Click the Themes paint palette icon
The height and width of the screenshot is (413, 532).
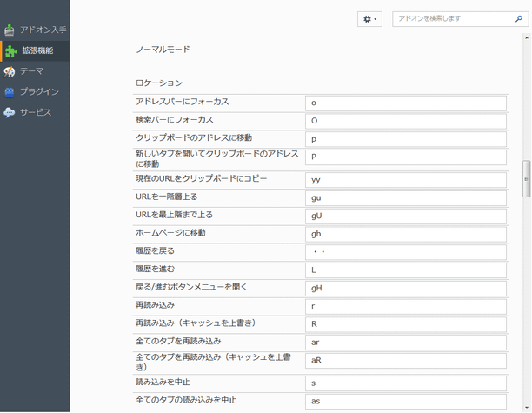click(10, 71)
